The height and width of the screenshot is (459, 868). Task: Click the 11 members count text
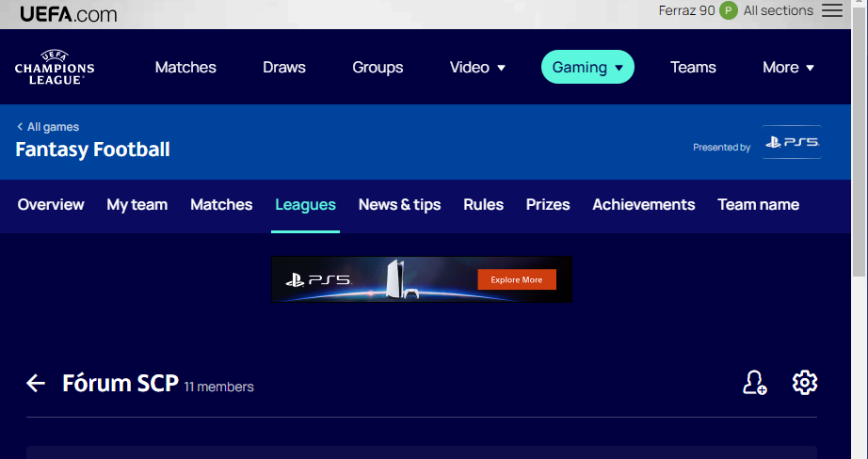218,387
